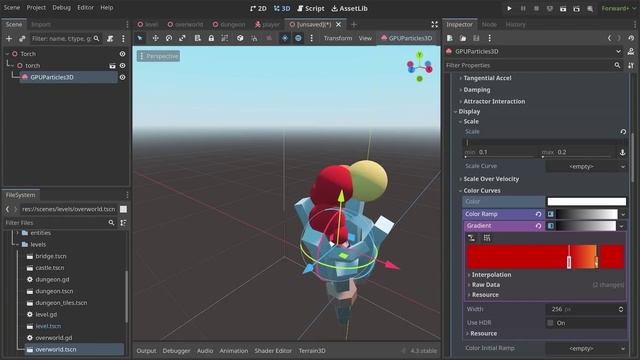
Task: Expand Attractor Interaction section
Action: point(494,101)
